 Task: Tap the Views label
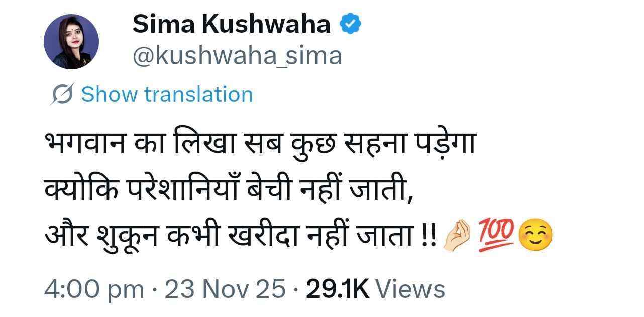coord(410,289)
